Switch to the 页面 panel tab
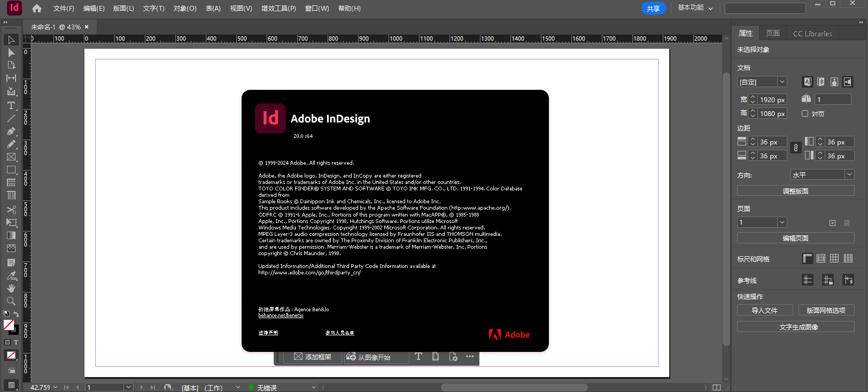This screenshot has width=868, height=392. pos(773,33)
